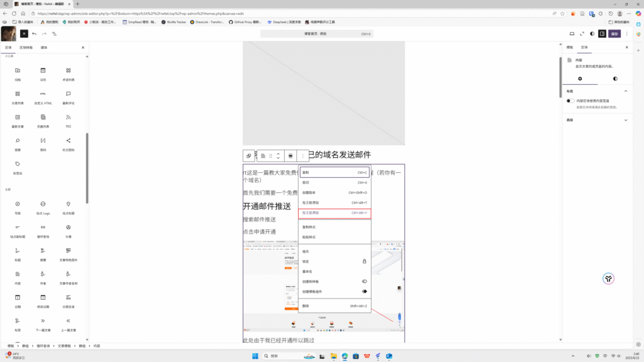Insert the 搜索 (Search) block
Image resolution: width=644 pixels, height=362 pixels.
click(x=18, y=144)
